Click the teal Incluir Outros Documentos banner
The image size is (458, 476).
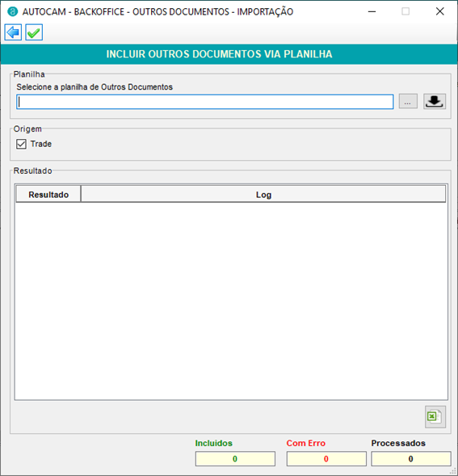[x=229, y=54]
